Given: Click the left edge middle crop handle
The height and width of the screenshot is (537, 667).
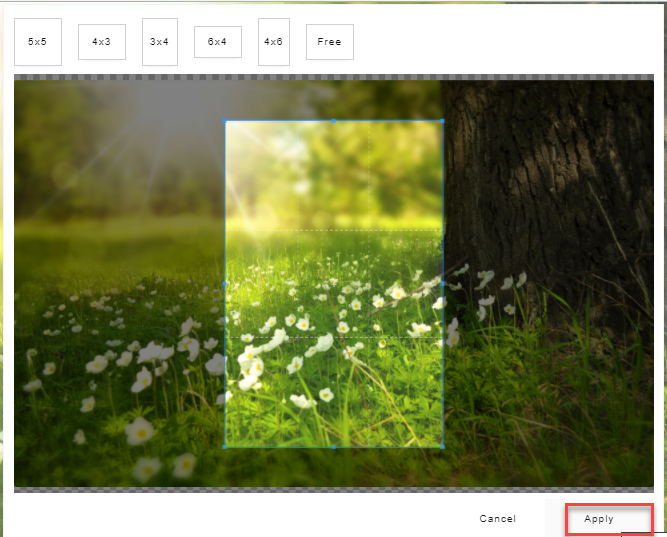Looking at the screenshot, I should coord(225,284).
